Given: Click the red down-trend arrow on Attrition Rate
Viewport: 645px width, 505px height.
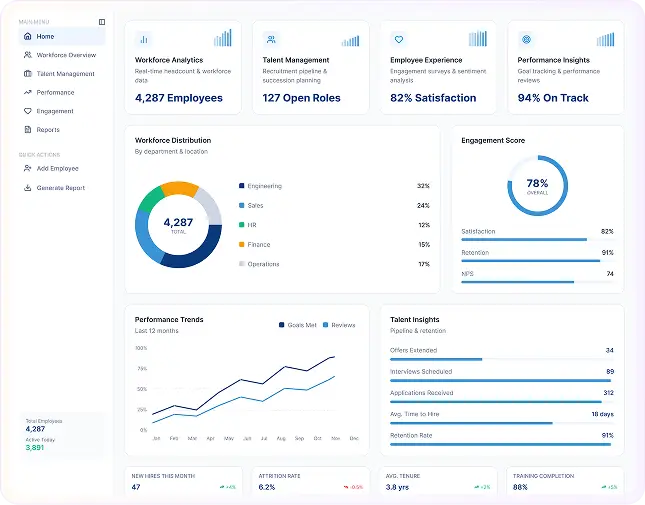Looking at the screenshot, I should [346, 487].
